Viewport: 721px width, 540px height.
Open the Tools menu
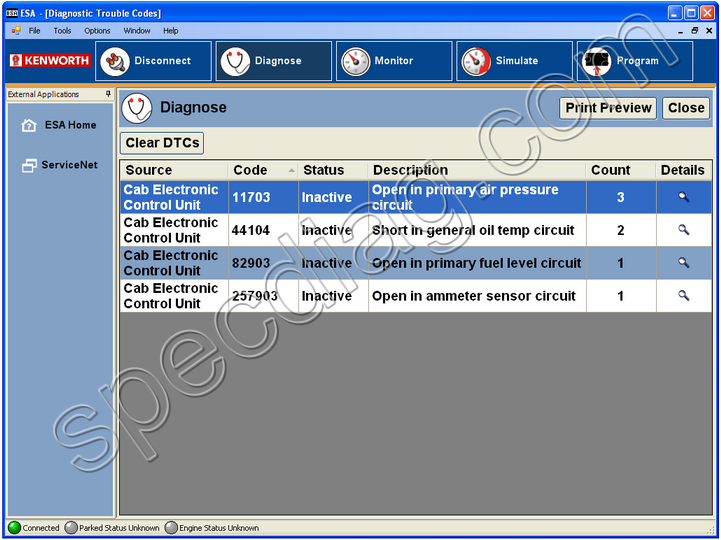(62, 31)
